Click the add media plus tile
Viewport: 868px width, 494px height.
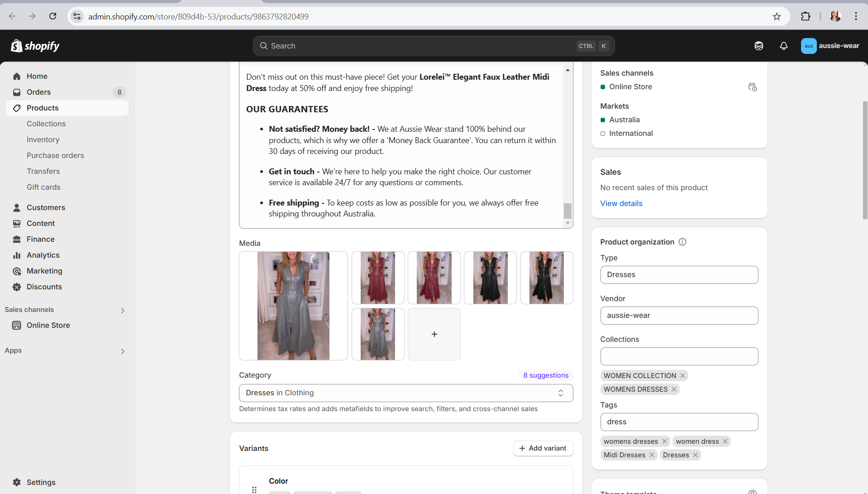click(x=434, y=334)
